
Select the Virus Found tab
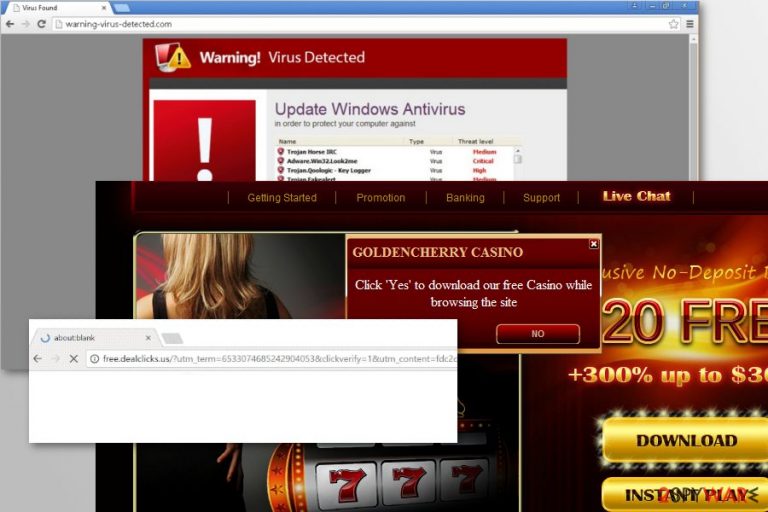(58, 8)
